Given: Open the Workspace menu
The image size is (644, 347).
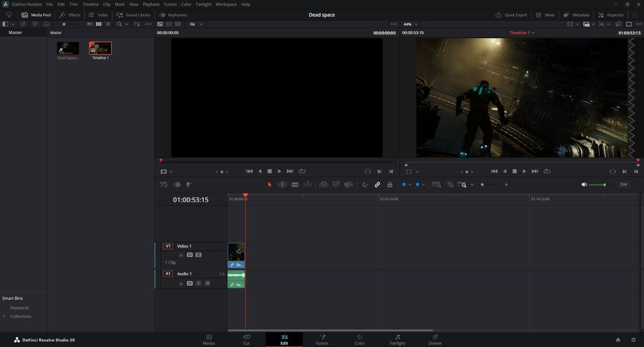Looking at the screenshot, I should point(226,4).
